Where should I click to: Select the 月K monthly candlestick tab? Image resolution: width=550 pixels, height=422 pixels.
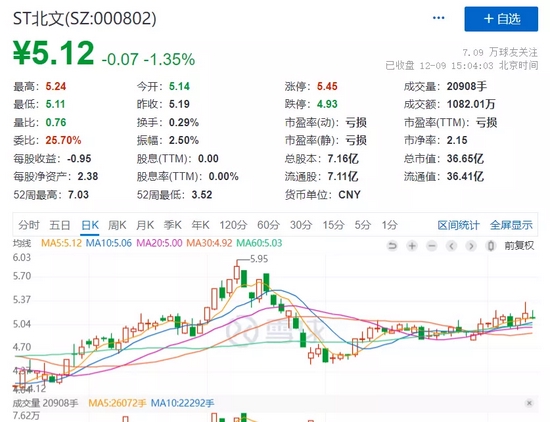click(145, 225)
